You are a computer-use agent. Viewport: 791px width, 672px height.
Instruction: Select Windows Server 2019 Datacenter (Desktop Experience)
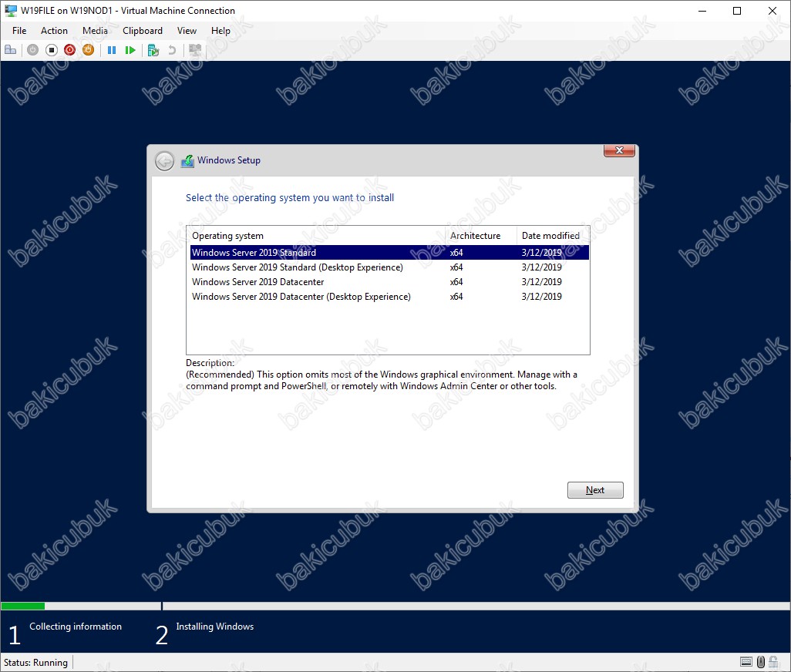389,297
